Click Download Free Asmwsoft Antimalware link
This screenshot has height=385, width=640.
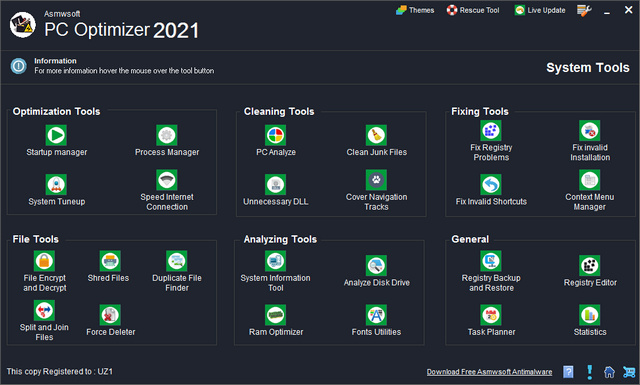click(x=489, y=372)
